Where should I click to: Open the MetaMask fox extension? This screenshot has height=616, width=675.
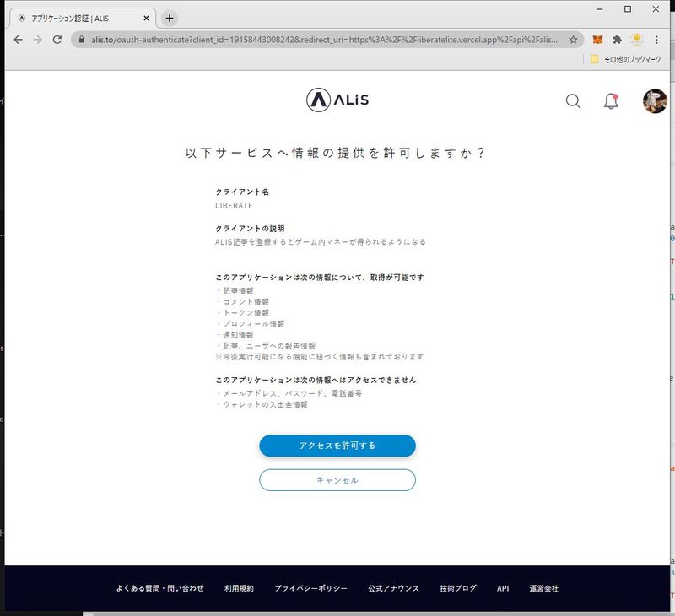click(x=597, y=40)
